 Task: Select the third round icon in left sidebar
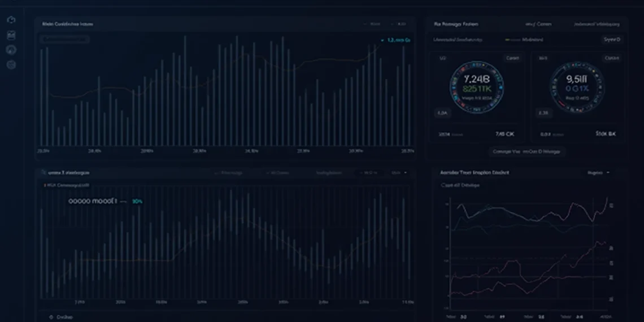(11, 50)
